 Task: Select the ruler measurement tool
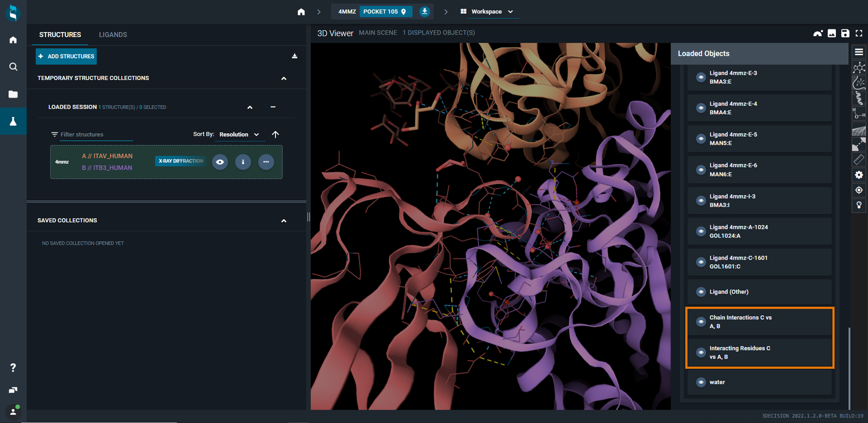[x=858, y=160]
